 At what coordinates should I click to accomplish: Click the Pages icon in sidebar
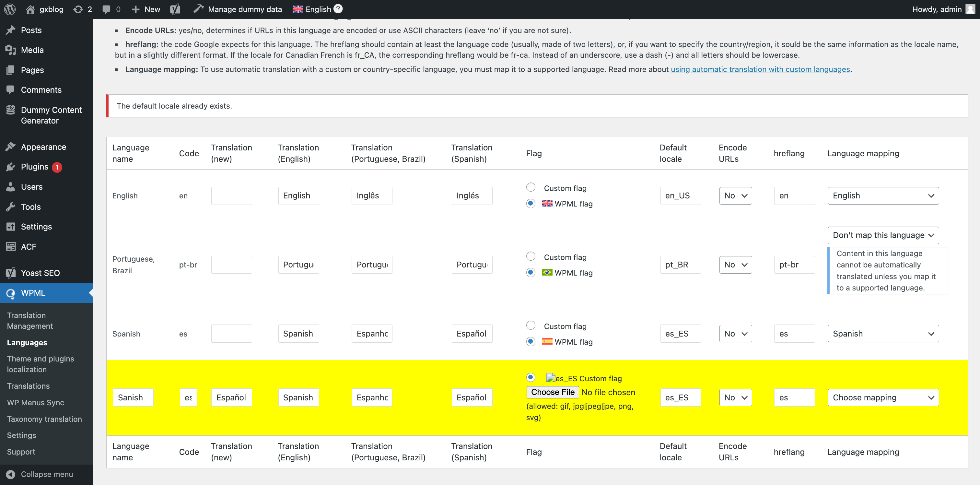click(x=11, y=70)
